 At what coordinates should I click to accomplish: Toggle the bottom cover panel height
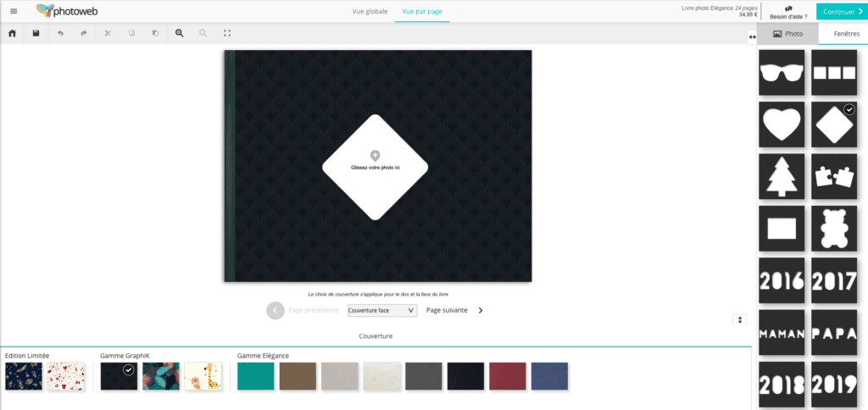pos(740,319)
